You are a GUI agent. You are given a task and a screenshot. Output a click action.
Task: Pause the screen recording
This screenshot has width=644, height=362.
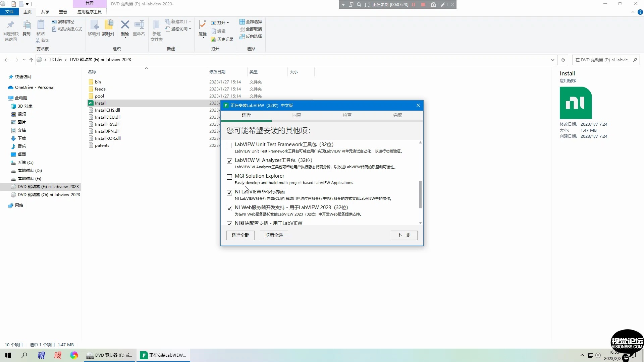[x=414, y=4]
